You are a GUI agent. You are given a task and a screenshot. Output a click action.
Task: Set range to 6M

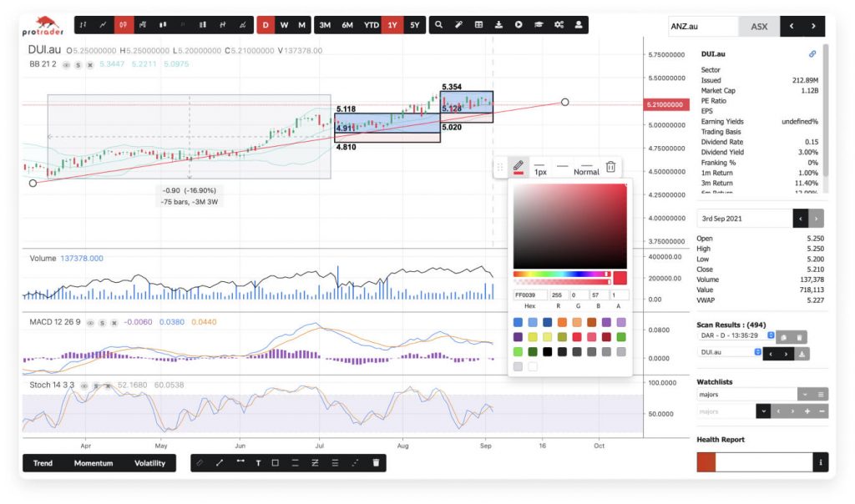347,25
